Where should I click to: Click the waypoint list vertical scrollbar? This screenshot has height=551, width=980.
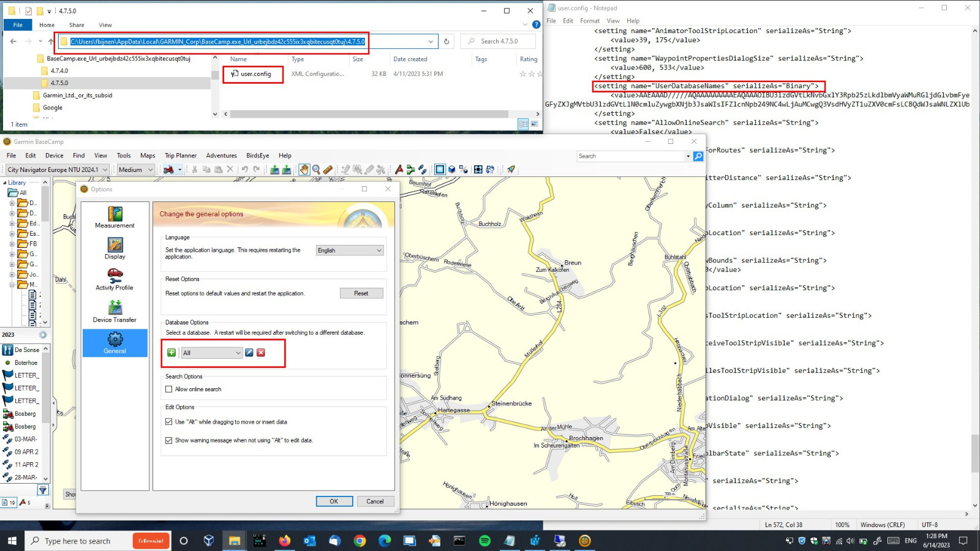click(45, 413)
